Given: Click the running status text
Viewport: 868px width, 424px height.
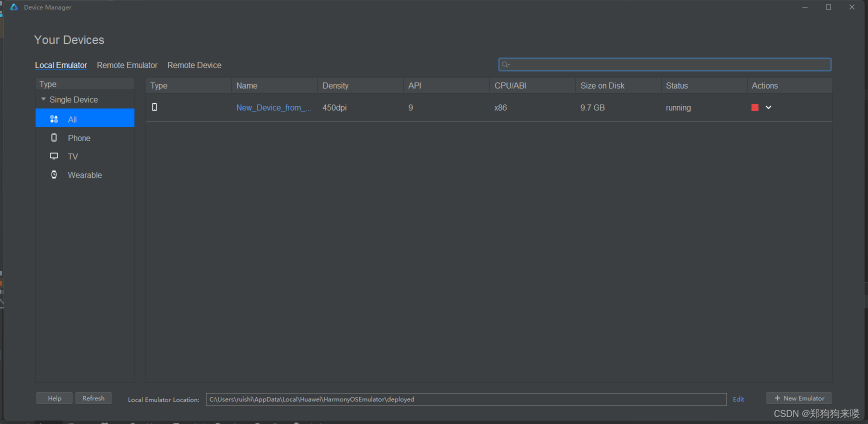Looking at the screenshot, I should pyautogui.click(x=678, y=107).
